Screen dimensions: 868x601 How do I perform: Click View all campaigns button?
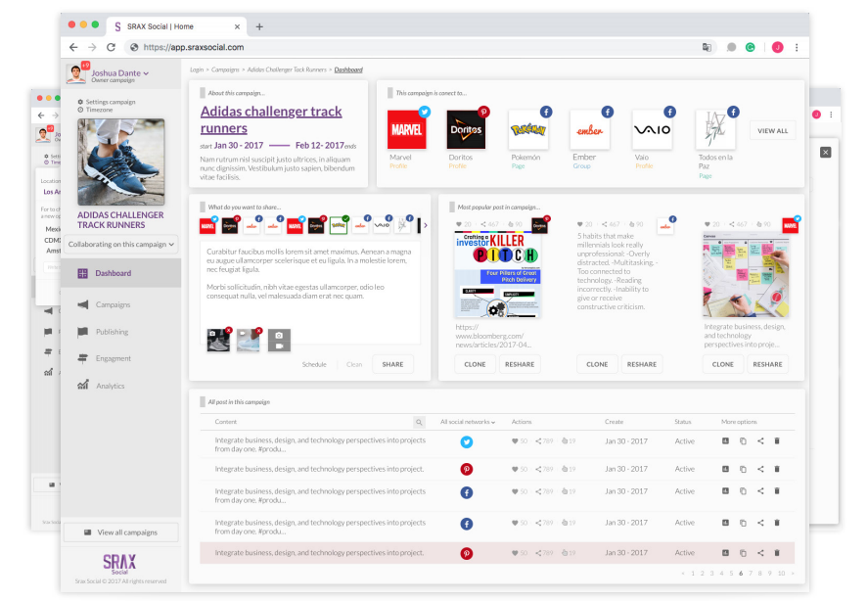tap(121, 532)
